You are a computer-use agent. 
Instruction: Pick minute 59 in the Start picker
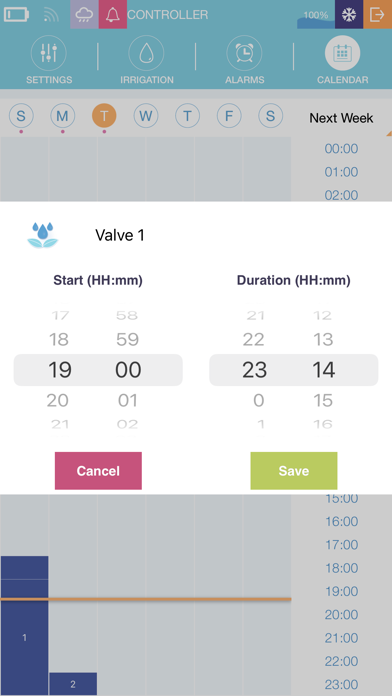coord(128,340)
